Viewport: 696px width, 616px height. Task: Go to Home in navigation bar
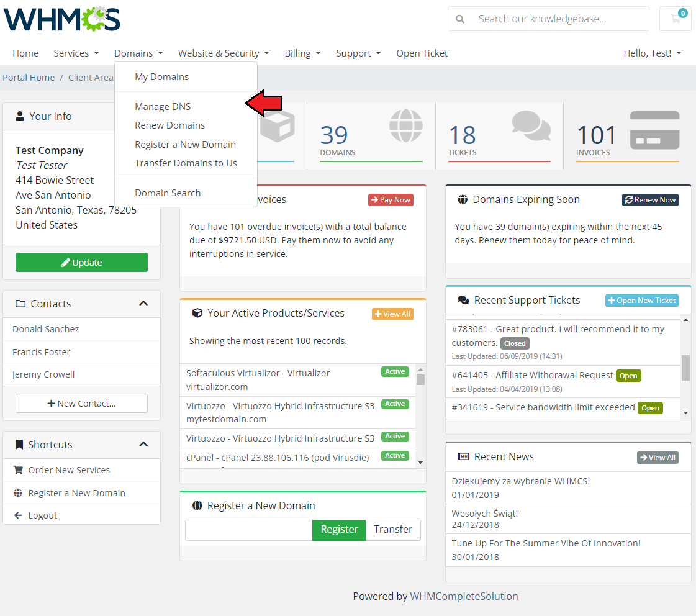pyautogui.click(x=25, y=53)
